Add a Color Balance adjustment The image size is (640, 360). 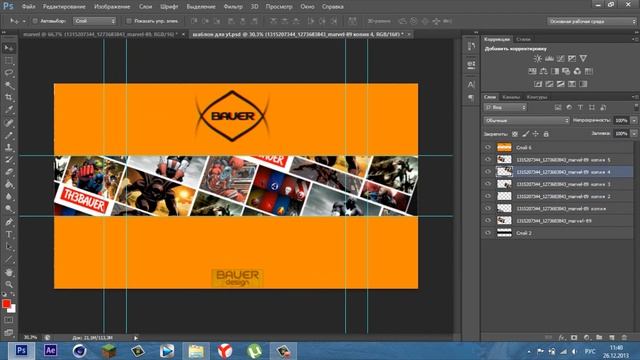(x=544, y=71)
